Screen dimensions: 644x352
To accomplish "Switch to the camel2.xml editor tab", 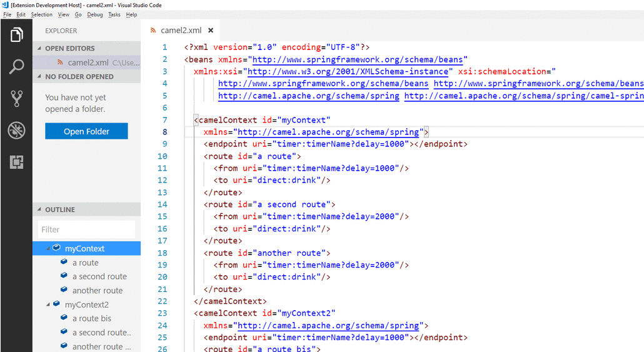I will coord(181,31).
